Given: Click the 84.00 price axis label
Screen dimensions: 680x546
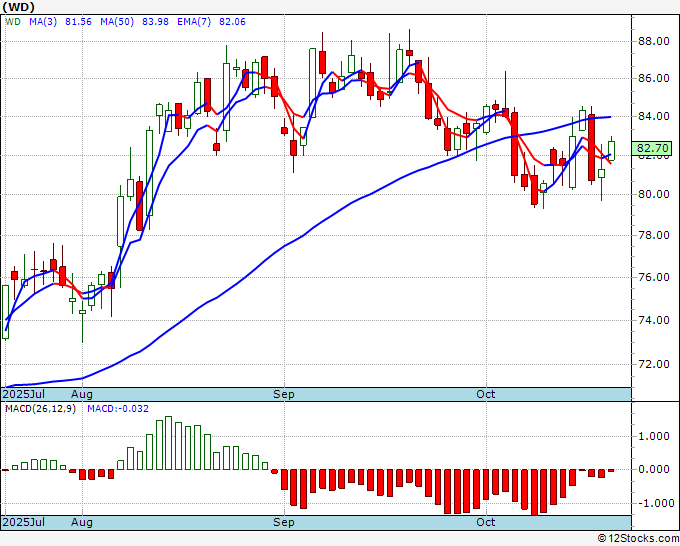Looking at the screenshot, I should [653, 116].
